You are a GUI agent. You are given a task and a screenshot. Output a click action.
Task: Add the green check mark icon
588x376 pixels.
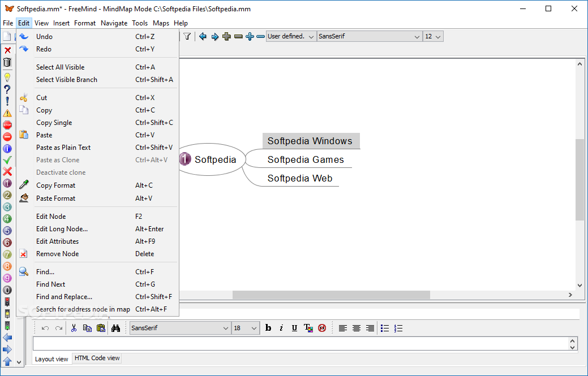[7, 160]
